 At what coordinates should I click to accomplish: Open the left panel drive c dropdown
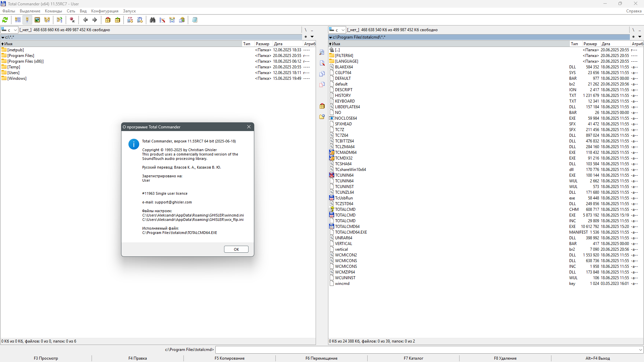9,30
